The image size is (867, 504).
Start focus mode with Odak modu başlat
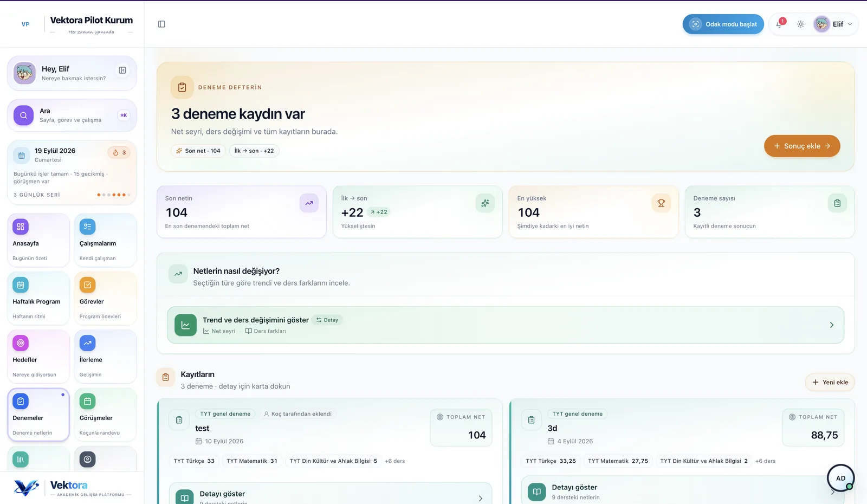[x=723, y=24]
